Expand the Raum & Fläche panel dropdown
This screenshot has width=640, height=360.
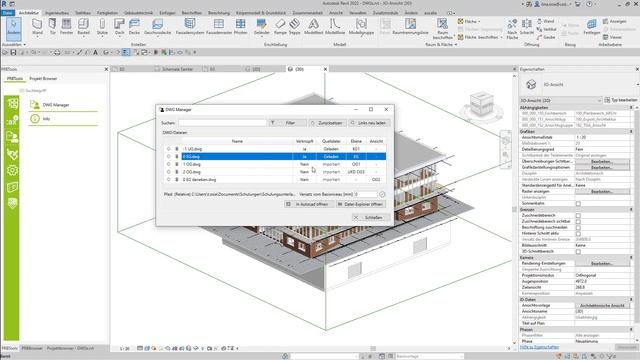coord(441,44)
